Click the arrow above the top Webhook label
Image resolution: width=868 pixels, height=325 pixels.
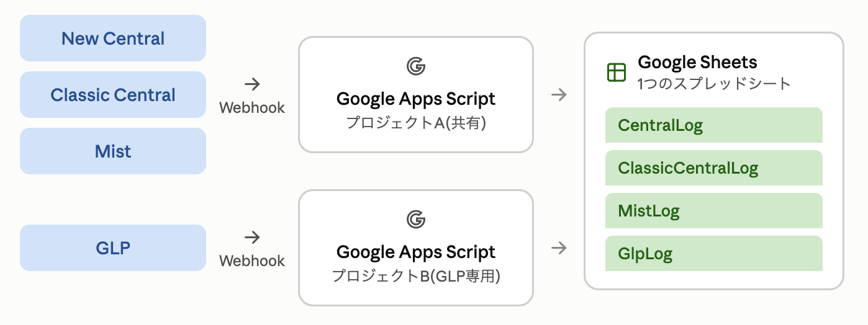[x=251, y=84]
